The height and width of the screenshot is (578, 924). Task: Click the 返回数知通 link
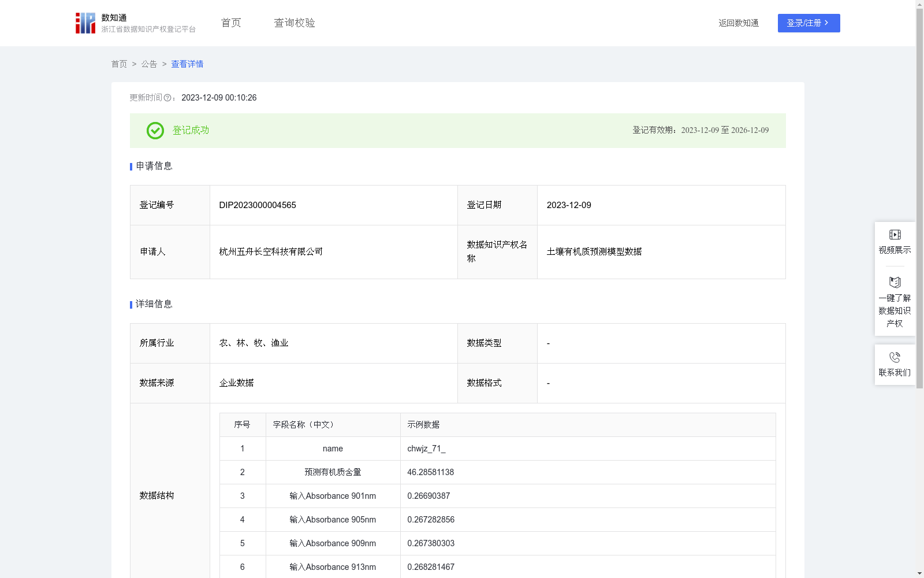tap(739, 23)
